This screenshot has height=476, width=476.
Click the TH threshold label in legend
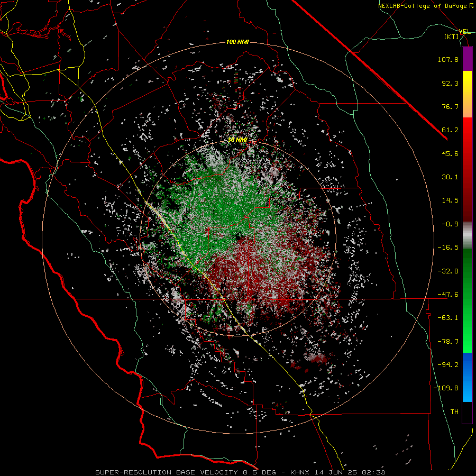coord(454,412)
